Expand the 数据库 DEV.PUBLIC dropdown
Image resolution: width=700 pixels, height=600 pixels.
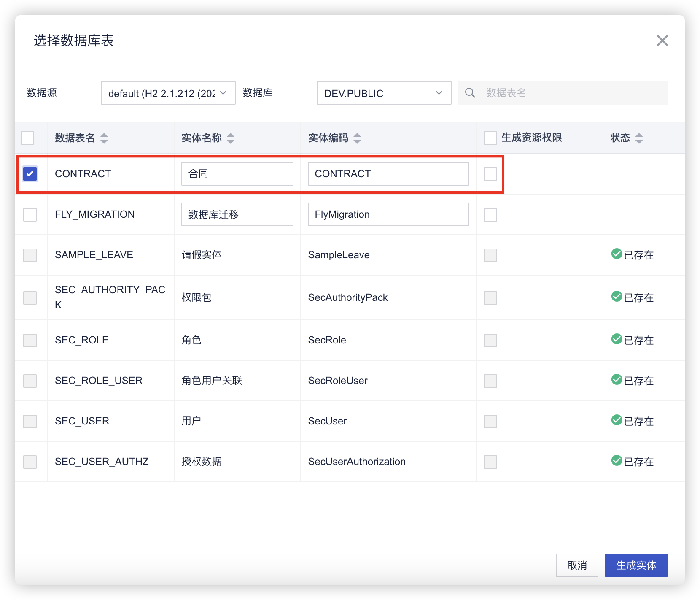pos(384,93)
